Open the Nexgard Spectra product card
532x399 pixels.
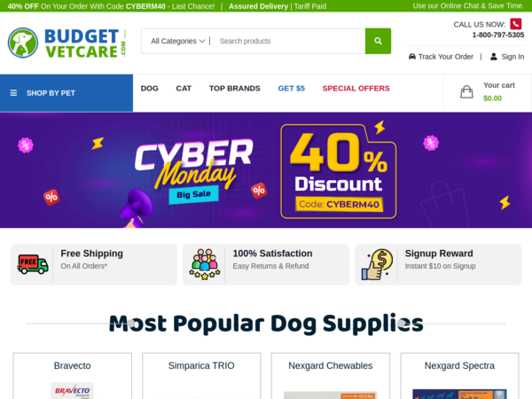(459, 376)
